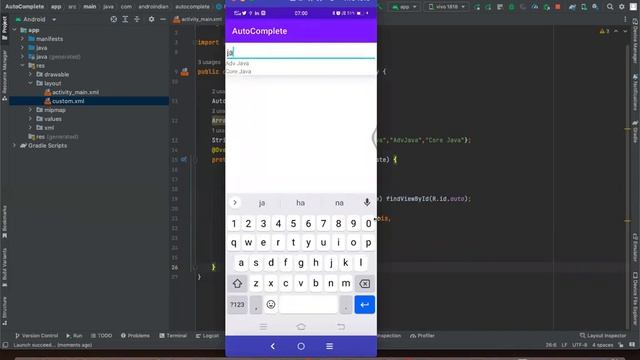This screenshot has width=640, height=360.
Task: Tap the shift key on keyboard
Action: click(237, 283)
